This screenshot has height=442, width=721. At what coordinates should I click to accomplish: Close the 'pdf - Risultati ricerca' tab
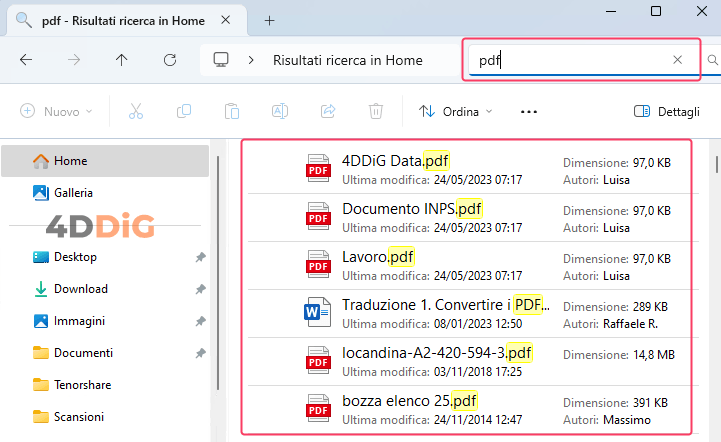tap(225, 20)
